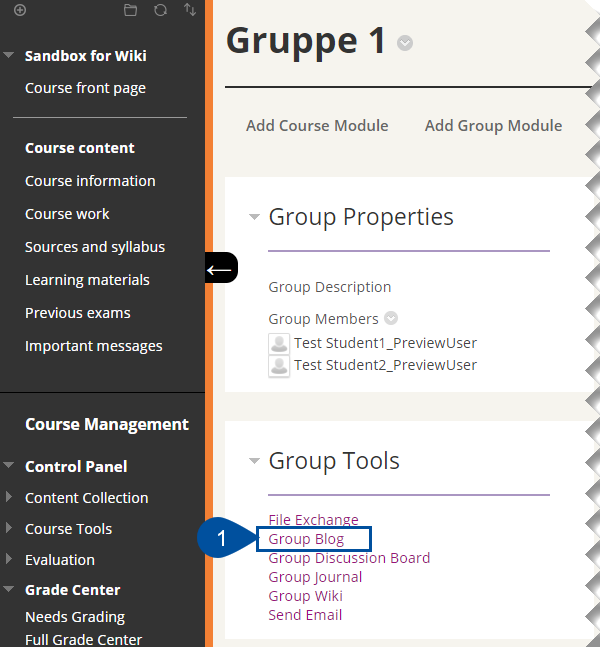Open Course information in the menu
The width and height of the screenshot is (600, 647).
(x=90, y=181)
